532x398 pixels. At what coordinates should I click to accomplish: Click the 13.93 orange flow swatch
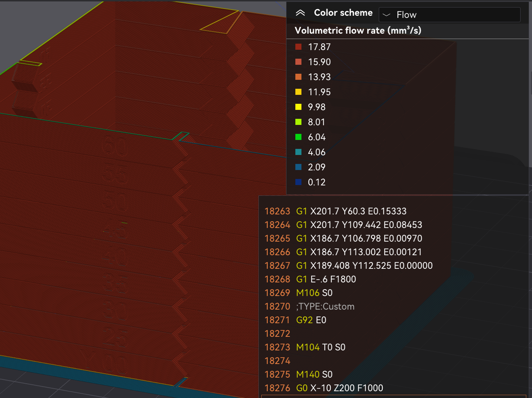298,77
